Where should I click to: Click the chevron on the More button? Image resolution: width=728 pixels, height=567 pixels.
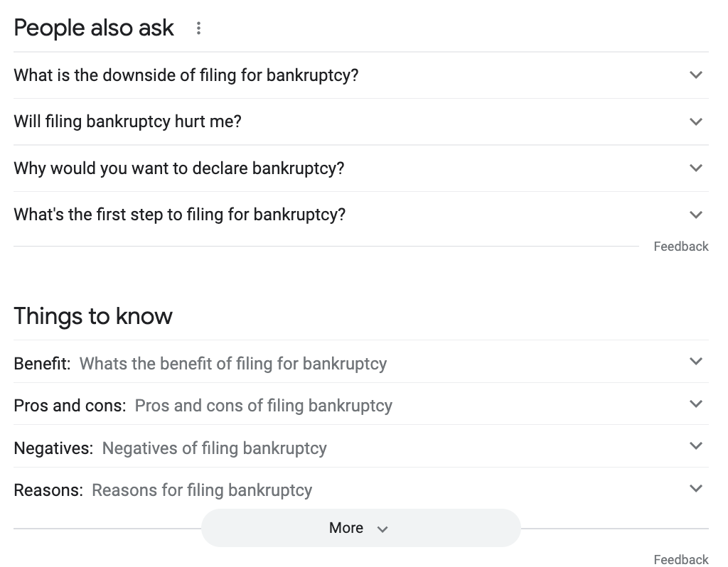click(x=382, y=529)
